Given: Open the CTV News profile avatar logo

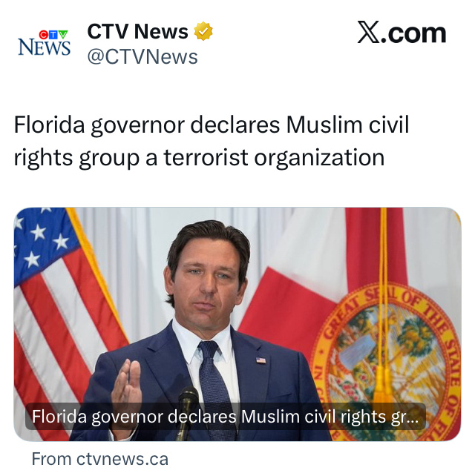Looking at the screenshot, I should point(45,43).
